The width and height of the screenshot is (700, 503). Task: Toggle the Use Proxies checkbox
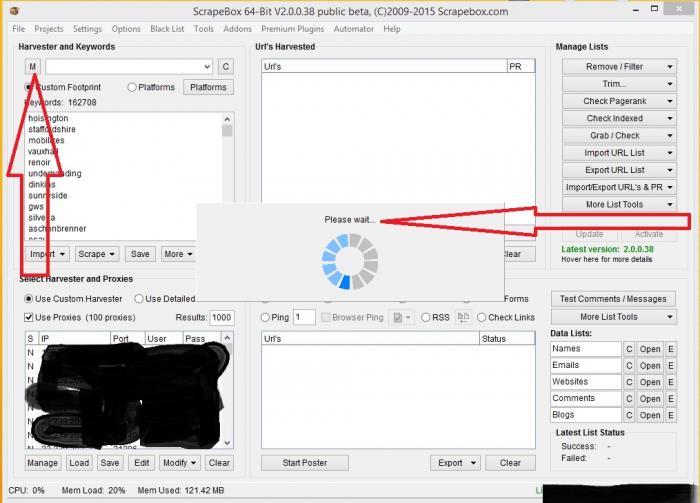coord(29,317)
